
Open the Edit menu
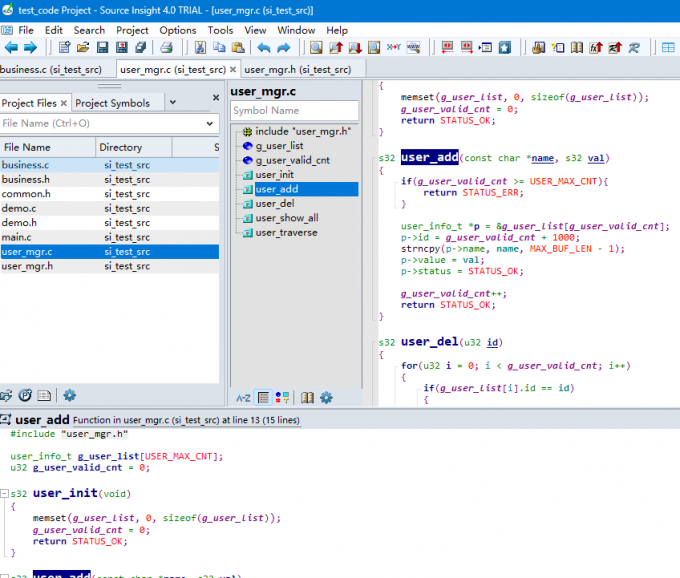tap(54, 30)
